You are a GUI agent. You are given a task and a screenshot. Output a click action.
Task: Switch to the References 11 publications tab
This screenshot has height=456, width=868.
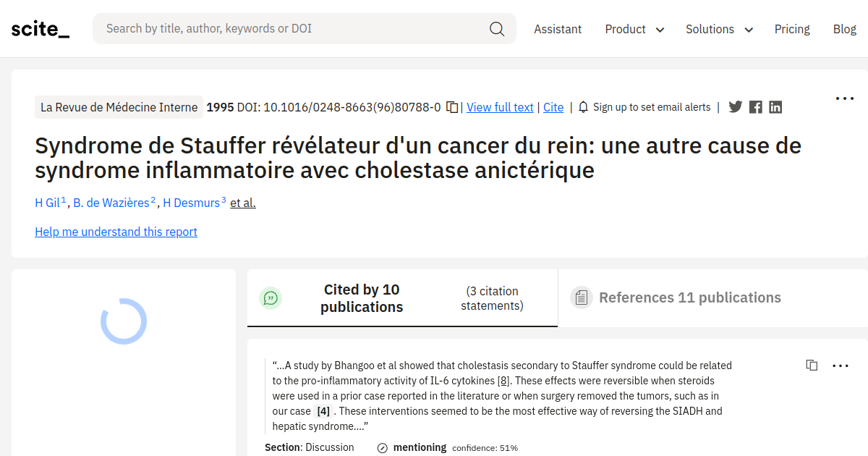pos(689,297)
